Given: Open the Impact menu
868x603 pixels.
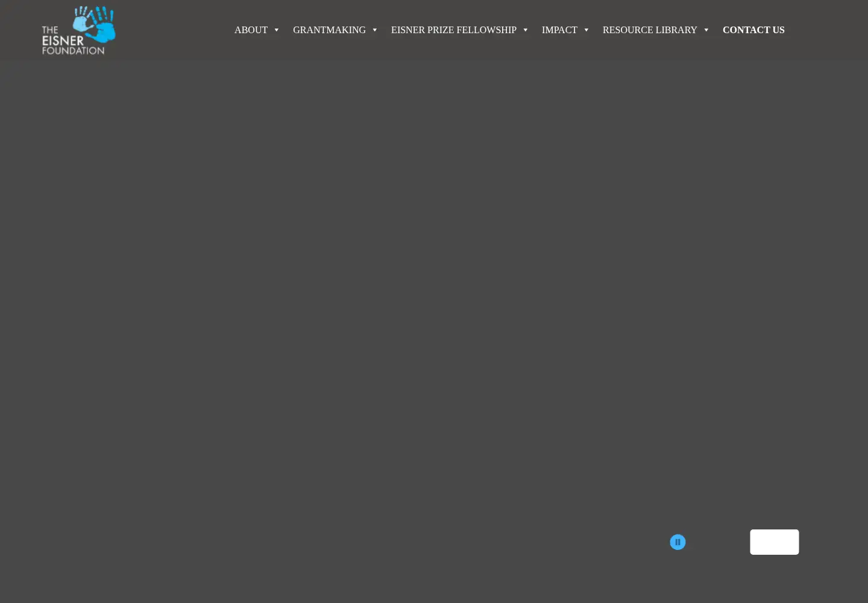Looking at the screenshot, I should click(x=559, y=30).
